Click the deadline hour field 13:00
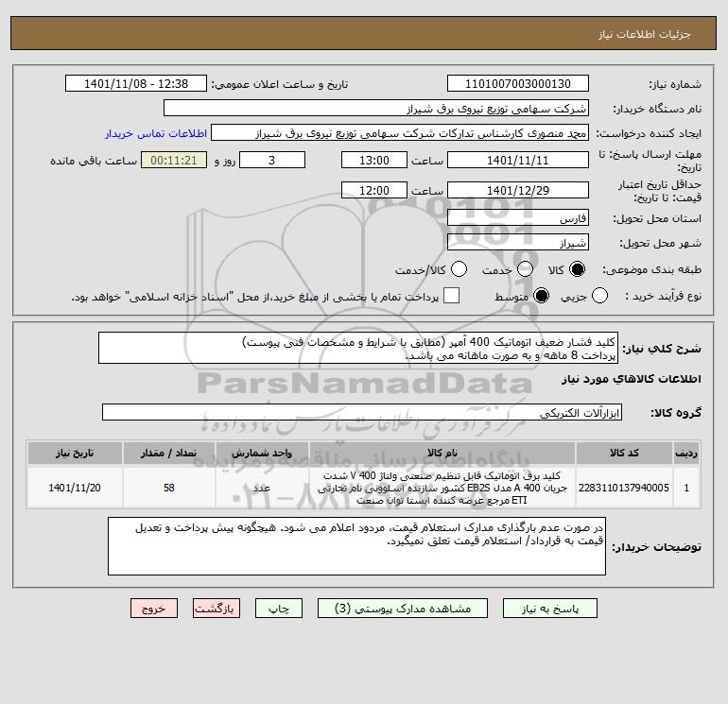 click(374, 160)
